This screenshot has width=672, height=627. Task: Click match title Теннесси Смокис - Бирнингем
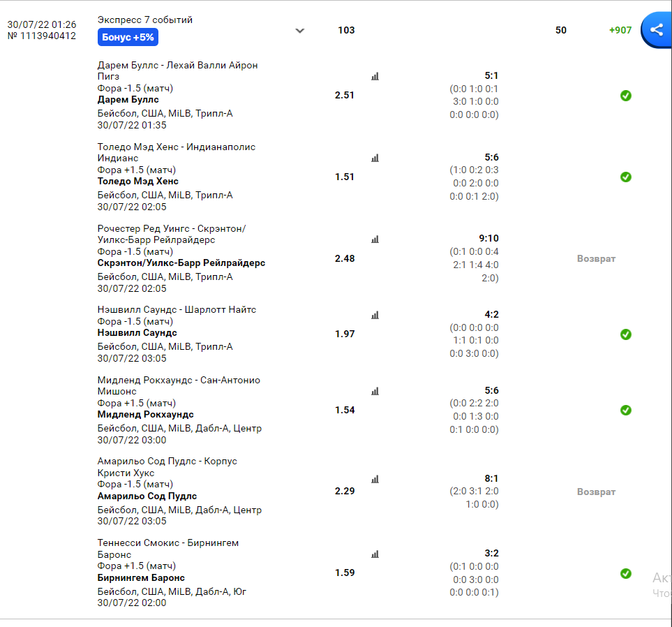click(168, 549)
